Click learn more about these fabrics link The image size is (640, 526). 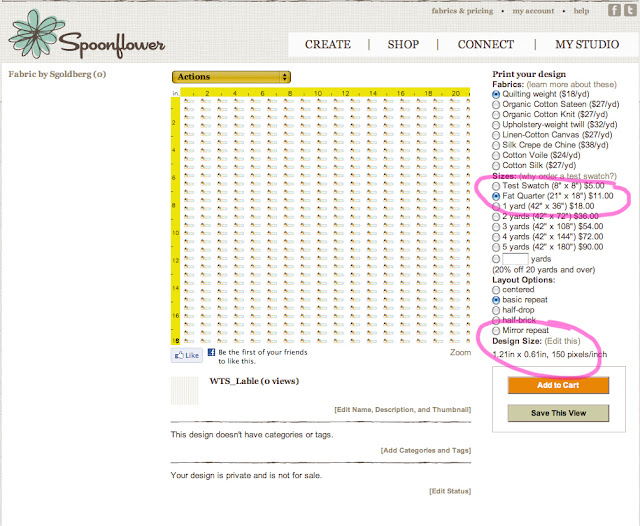571,84
